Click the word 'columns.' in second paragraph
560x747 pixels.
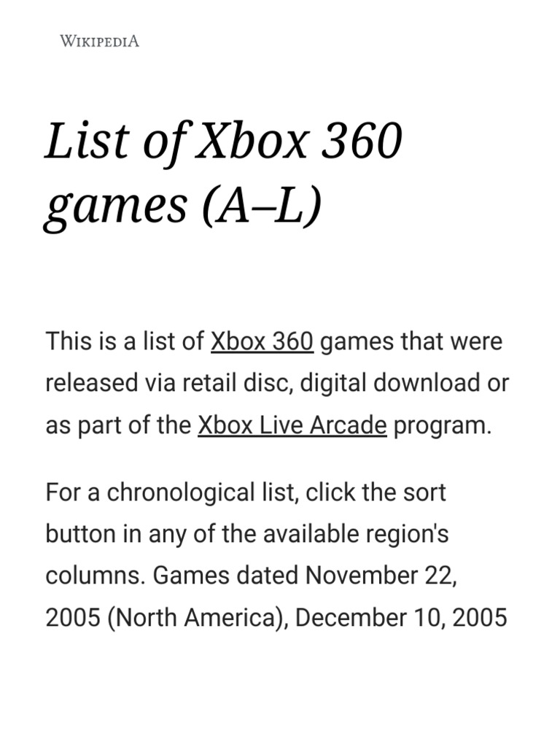96,576
